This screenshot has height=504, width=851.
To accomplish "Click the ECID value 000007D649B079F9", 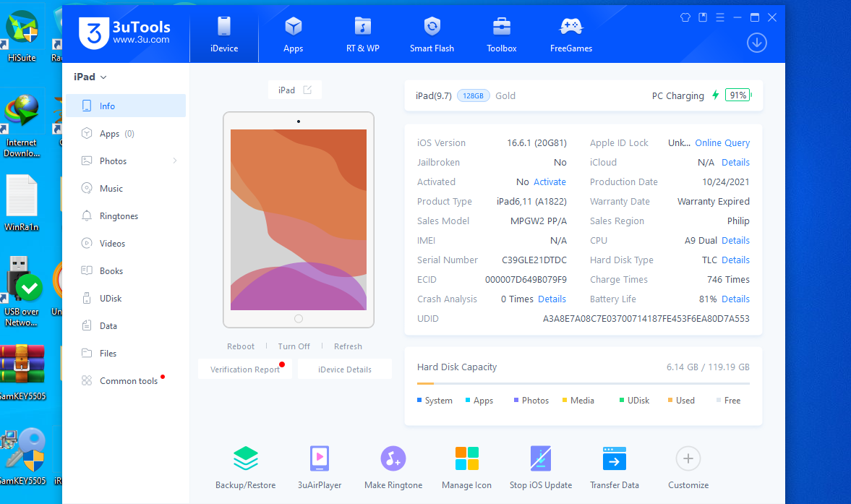I will click(x=526, y=279).
